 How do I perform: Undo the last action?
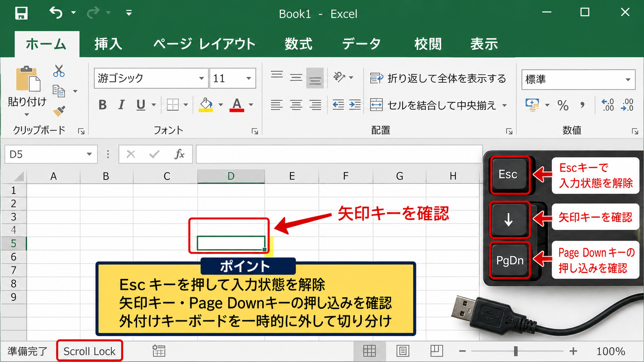(x=56, y=13)
